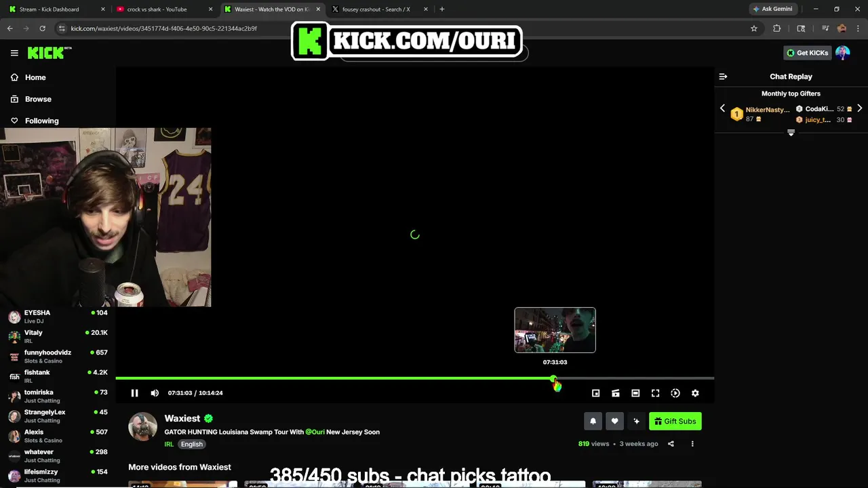Enter fullscreen mode in video player
This screenshot has width=868, height=488.
point(655,393)
